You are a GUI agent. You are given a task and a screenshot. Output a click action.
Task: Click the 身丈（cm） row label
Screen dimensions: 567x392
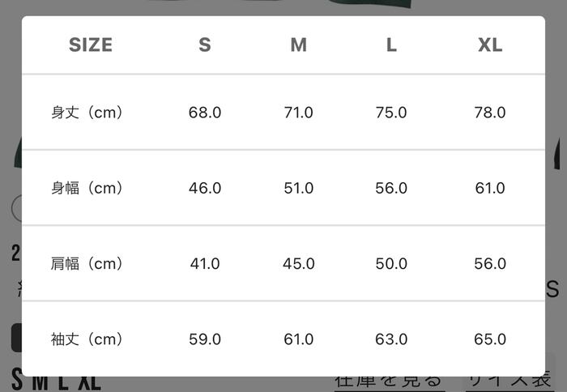(x=87, y=113)
